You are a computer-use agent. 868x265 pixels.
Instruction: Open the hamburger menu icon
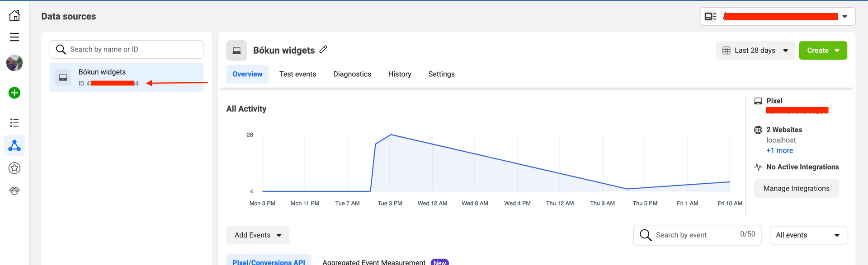click(x=14, y=37)
